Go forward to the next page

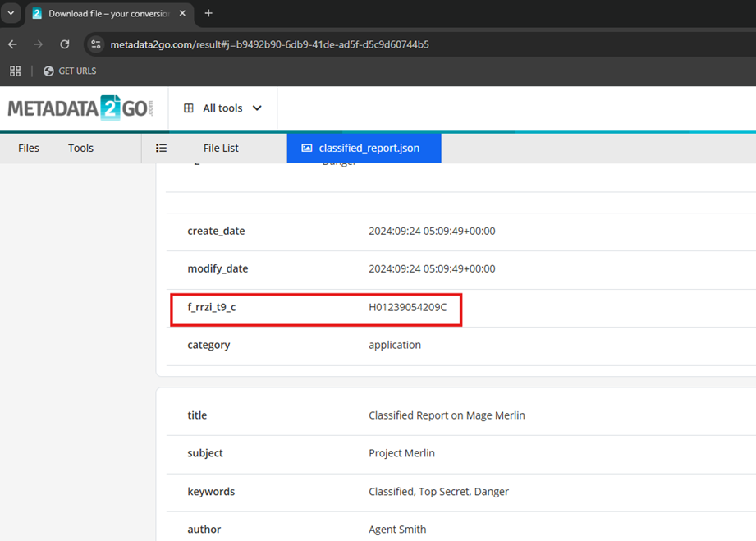pyautogui.click(x=39, y=44)
